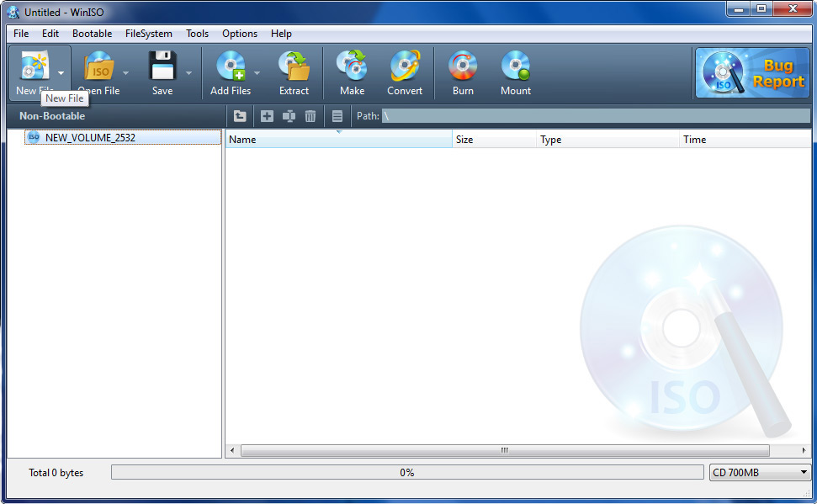817x504 pixels.
Task: Sort by the Name column header
Action: (x=339, y=139)
